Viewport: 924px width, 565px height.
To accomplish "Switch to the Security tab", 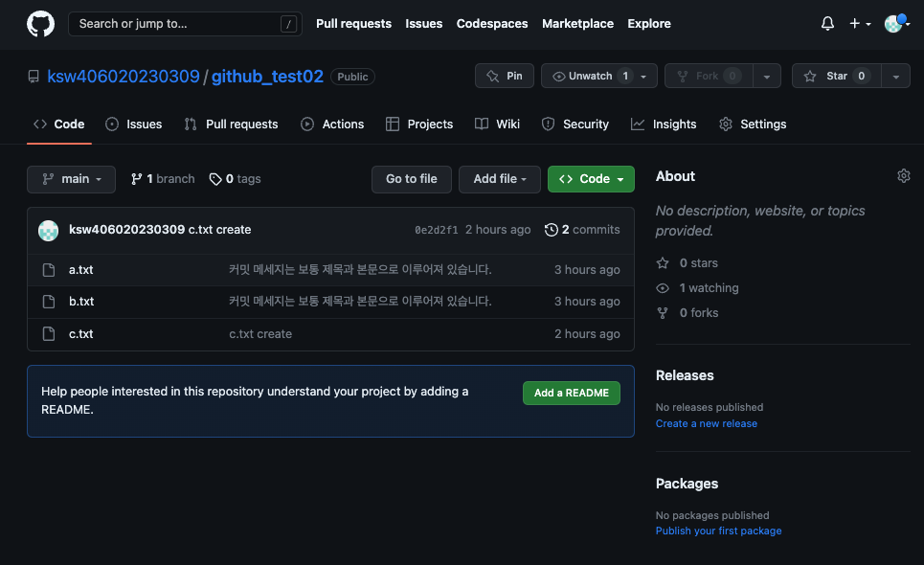I will coord(575,124).
